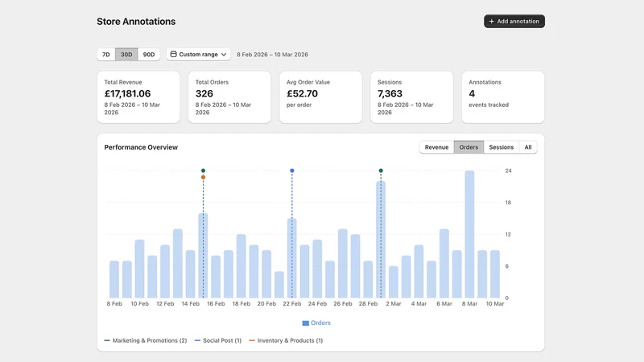Click the Avg Order Value card
This screenshot has height=362, width=644.
320,97
